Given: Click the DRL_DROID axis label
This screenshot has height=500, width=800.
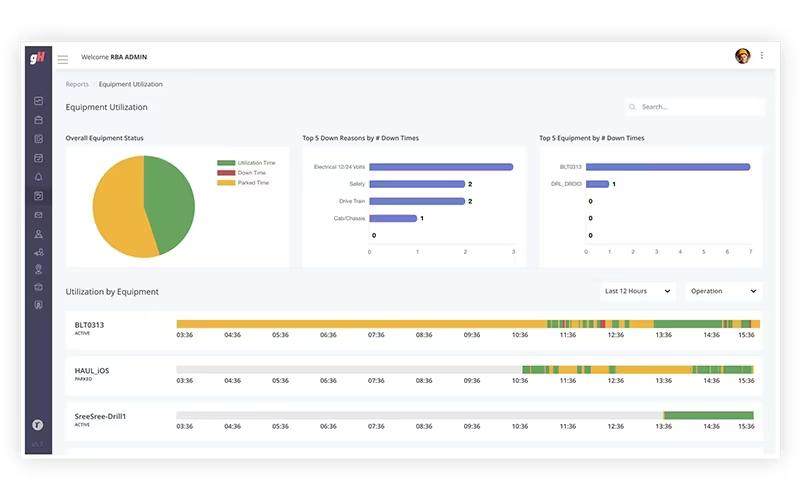Looking at the screenshot, I should (566, 184).
